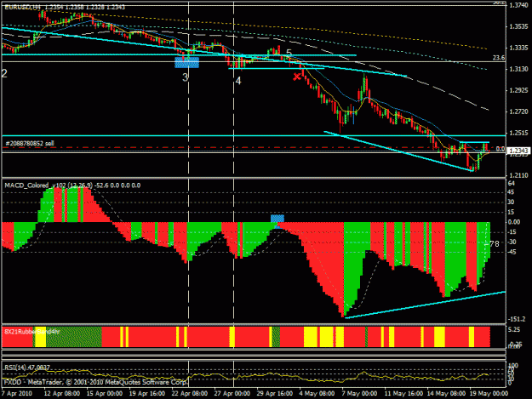Click price scale value 1.2110

[x=519, y=175]
